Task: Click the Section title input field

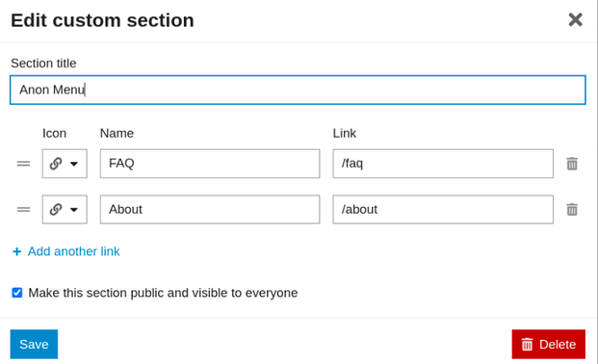Action: [x=298, y=90]
